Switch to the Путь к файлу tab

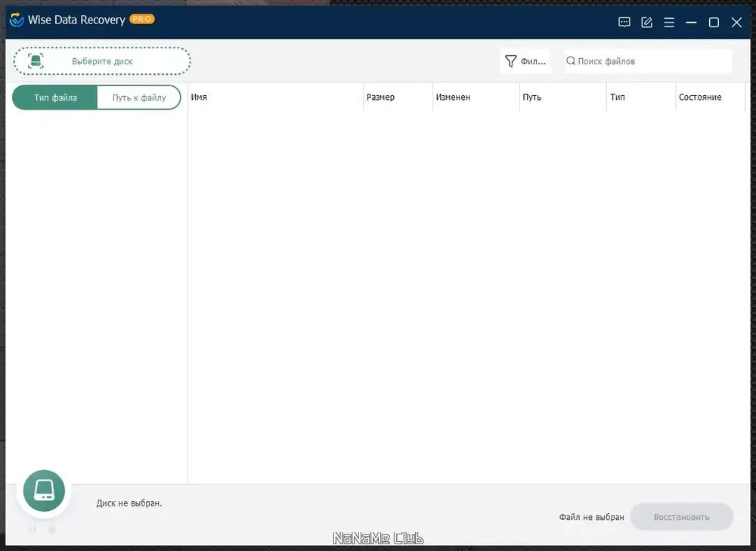coord(139,98)
